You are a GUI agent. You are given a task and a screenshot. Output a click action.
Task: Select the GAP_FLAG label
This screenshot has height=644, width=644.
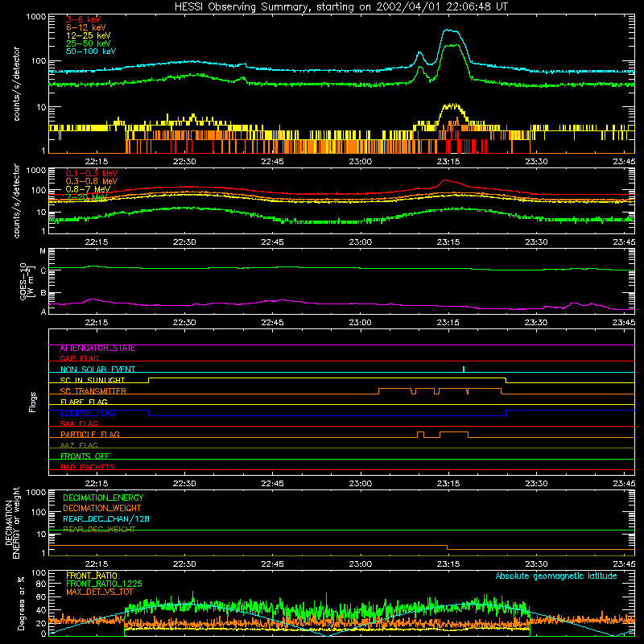point(79,358)
